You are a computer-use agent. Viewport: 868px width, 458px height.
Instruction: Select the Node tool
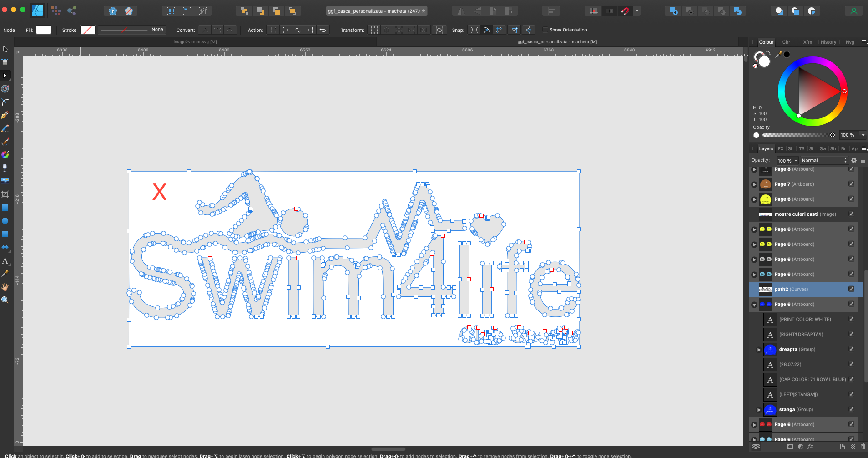pos(5,76)
